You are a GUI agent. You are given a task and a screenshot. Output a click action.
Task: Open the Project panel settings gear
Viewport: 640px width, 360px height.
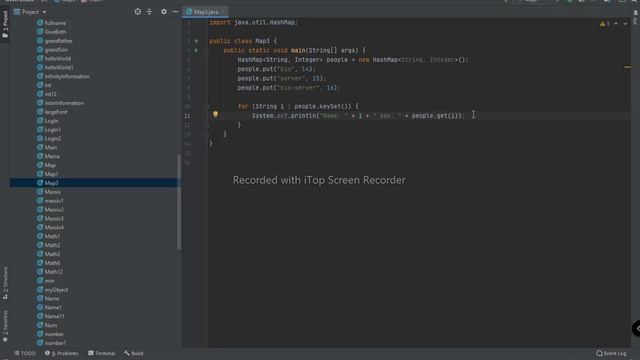[x=164, y=12]
